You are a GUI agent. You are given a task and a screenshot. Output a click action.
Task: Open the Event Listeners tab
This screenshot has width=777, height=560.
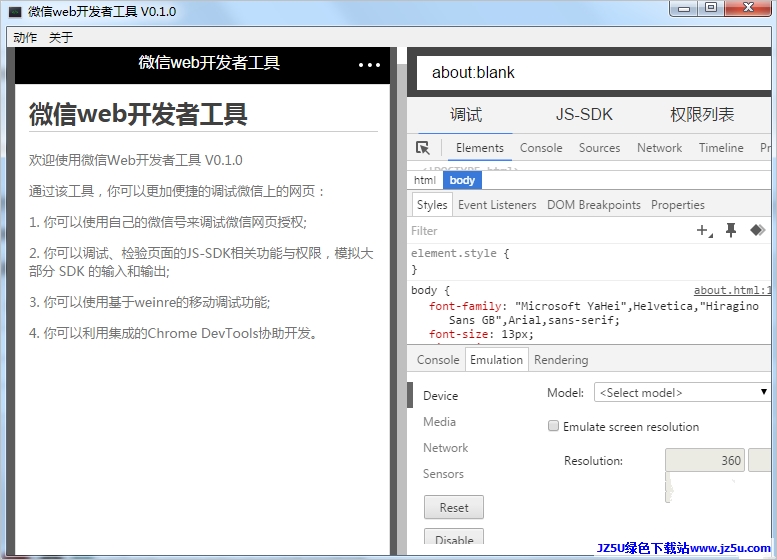click(497, 205)
